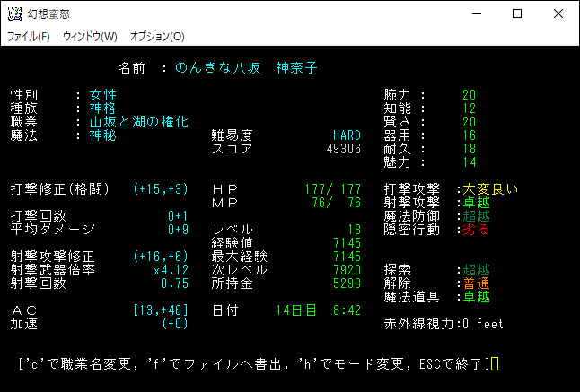
Task: Click the HARD difficulty value
Action: (347, 135)
